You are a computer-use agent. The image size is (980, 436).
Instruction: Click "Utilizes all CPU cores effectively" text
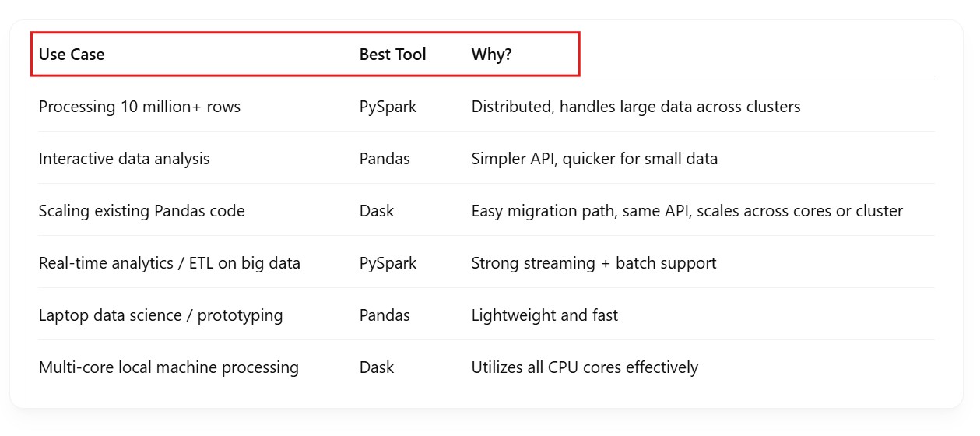pyautogui.click(x=584, y=367)
